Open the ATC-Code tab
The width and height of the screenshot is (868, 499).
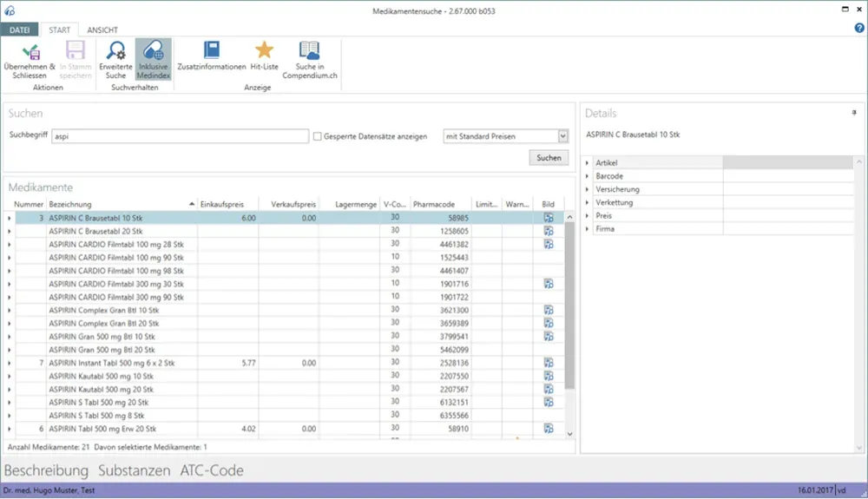212,470
